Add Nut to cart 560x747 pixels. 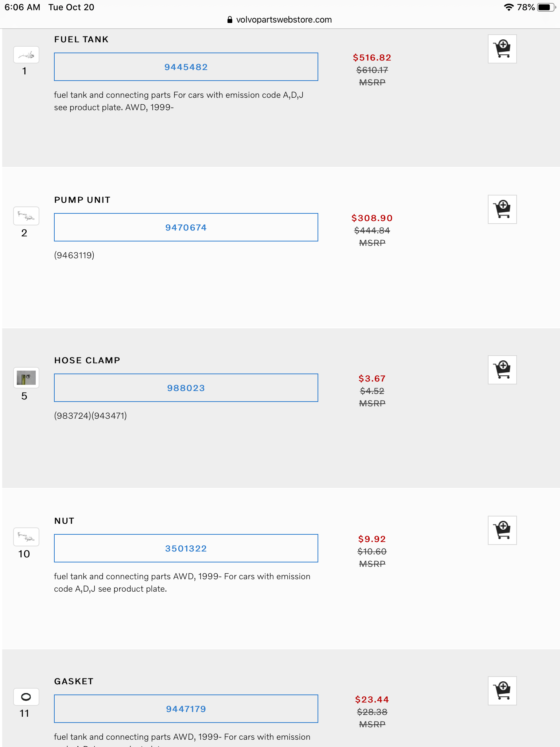click(502, 530)
